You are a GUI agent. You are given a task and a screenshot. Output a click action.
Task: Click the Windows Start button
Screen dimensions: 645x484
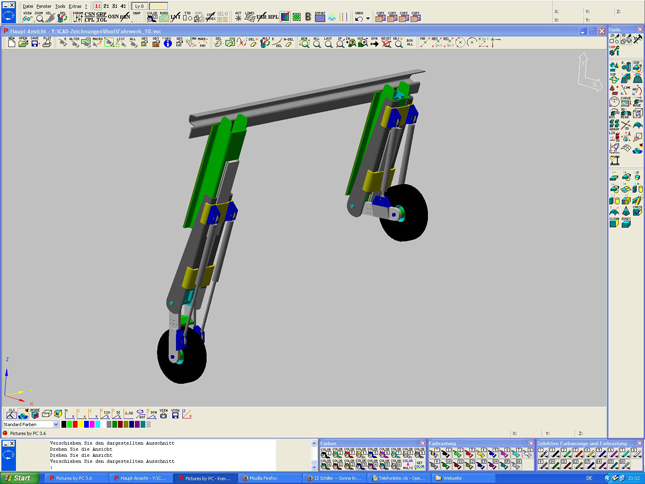[19, 478]
